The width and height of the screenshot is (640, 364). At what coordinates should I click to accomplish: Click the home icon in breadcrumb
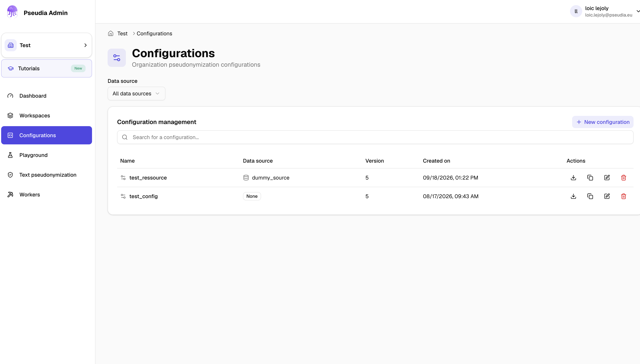click(111, 33)
